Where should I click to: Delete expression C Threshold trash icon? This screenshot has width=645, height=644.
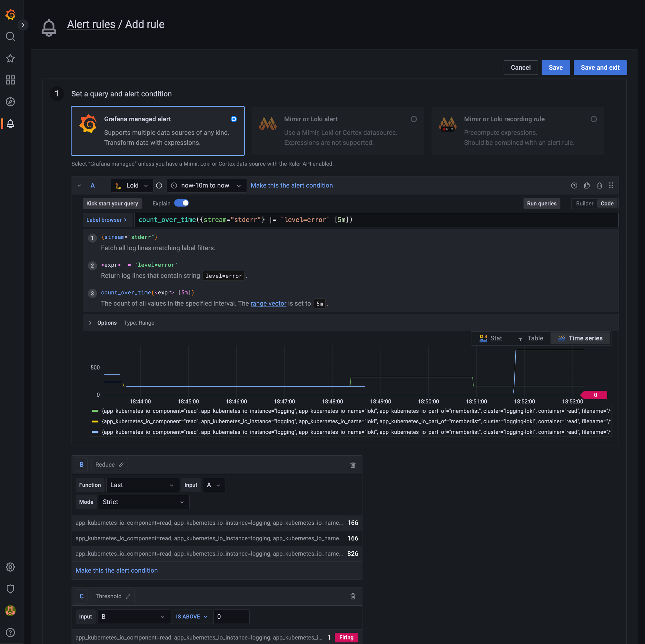point(353,596)
